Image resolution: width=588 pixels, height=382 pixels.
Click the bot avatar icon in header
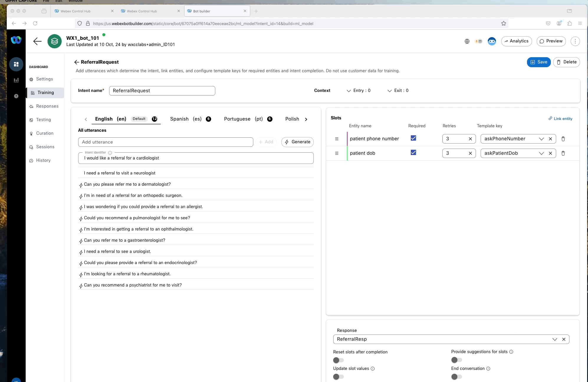click(x=492, y=41)
